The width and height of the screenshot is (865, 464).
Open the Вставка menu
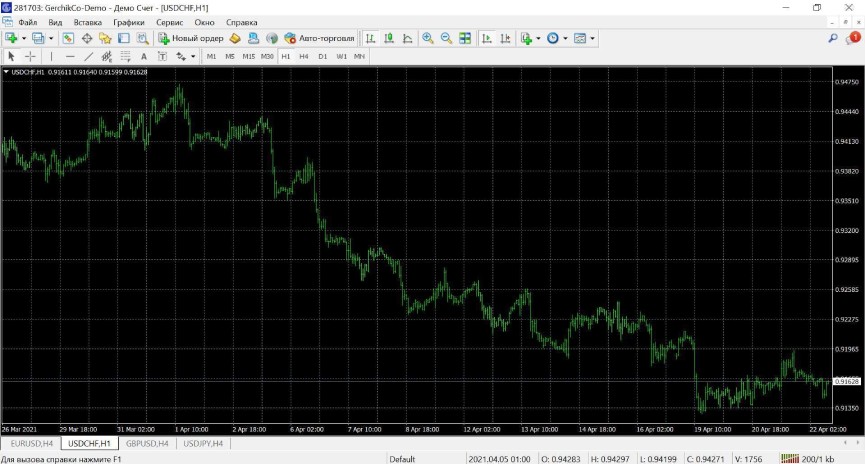(x=88, y=23)
